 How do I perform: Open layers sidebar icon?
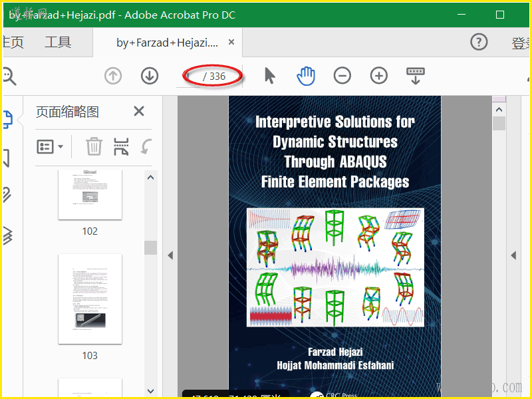(7, 235)
